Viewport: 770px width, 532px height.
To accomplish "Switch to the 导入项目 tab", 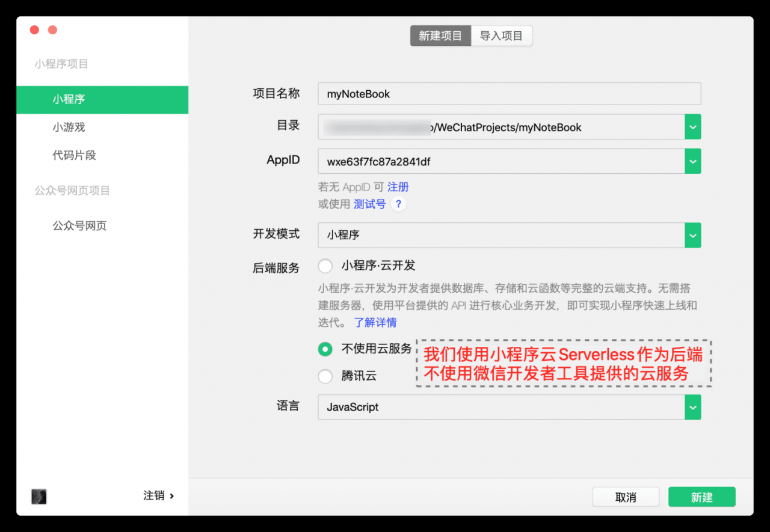I will (x=501, y=35).
